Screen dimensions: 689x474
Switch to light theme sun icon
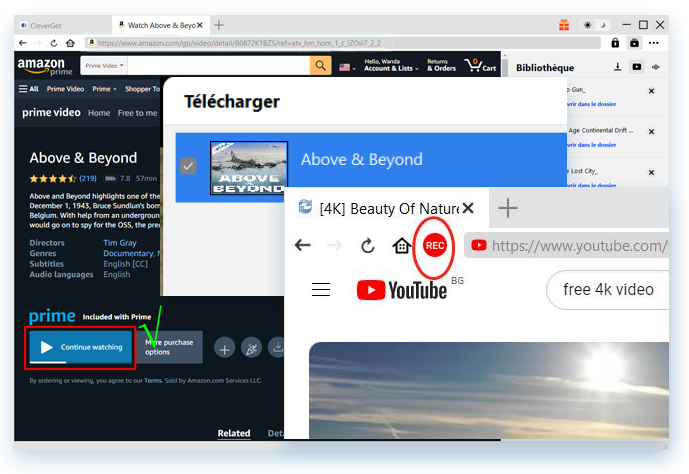587,25
